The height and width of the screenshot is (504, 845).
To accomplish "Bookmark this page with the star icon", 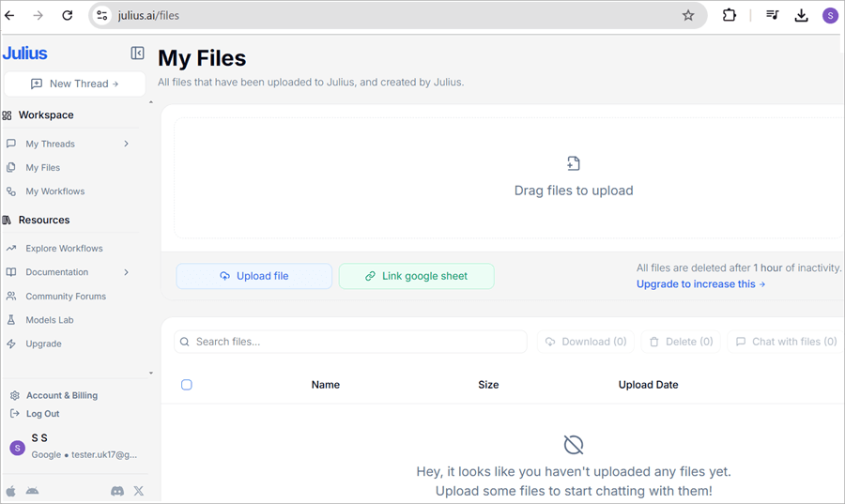I will (x=688, y=15).
